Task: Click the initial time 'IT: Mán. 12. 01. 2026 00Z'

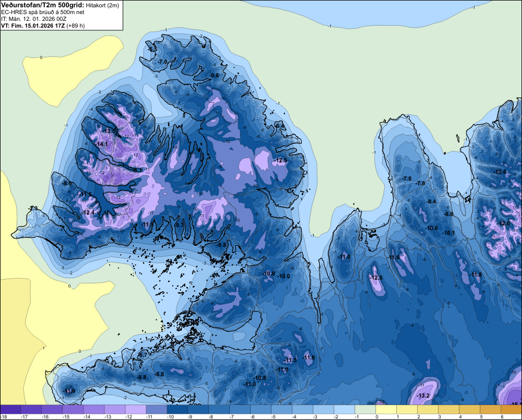Action: (33, 19)
